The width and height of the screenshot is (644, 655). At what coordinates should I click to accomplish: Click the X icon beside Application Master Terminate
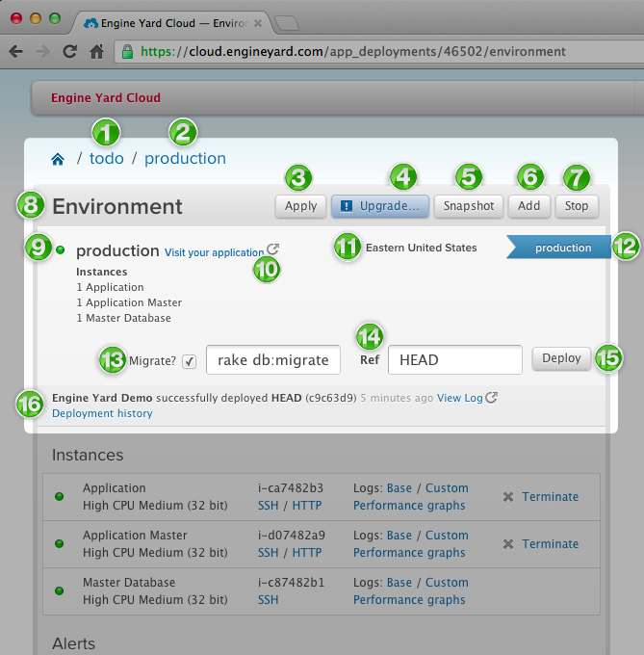pyautogui.click(x=508, y=544)
